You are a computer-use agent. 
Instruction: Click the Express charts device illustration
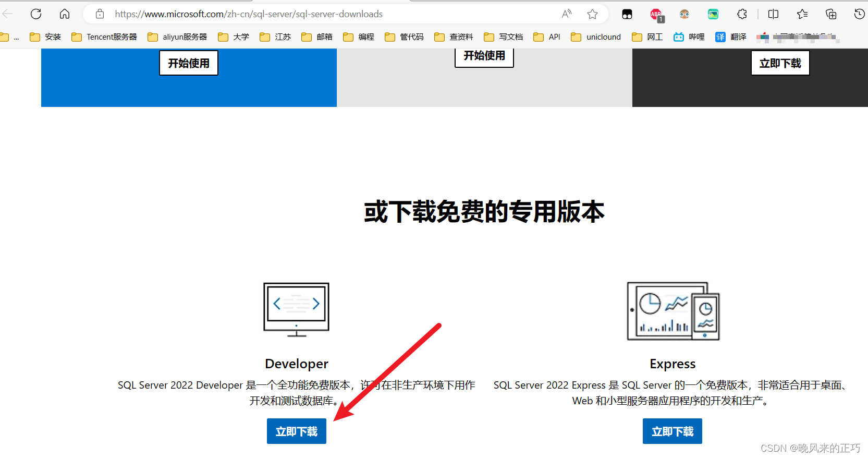pyautogui.click(x=673, y=311)
